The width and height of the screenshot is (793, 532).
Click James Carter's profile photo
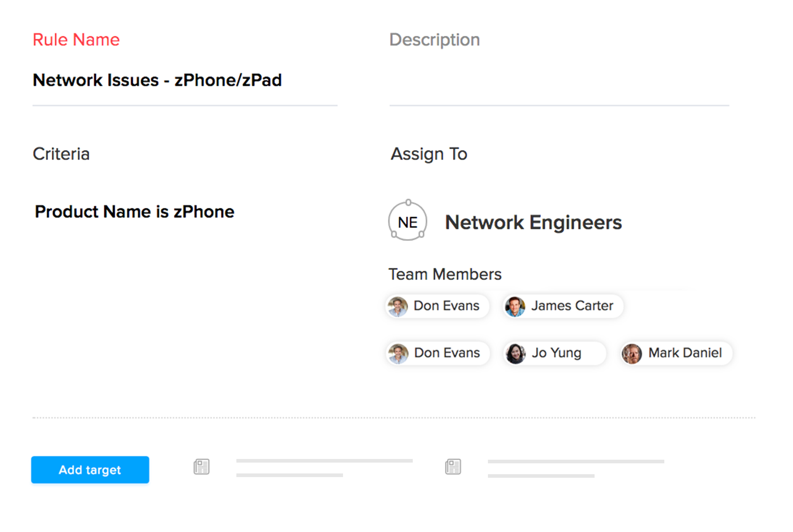tap(515, 306)
